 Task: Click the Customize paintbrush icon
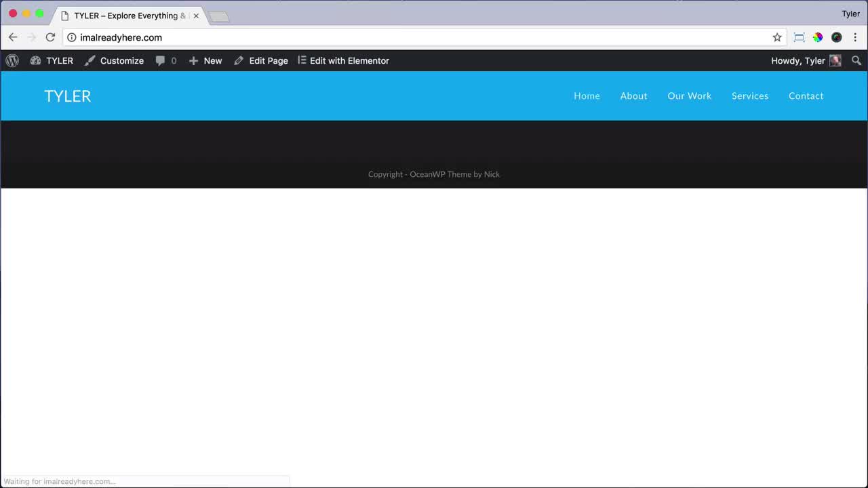tap(90, 60)
